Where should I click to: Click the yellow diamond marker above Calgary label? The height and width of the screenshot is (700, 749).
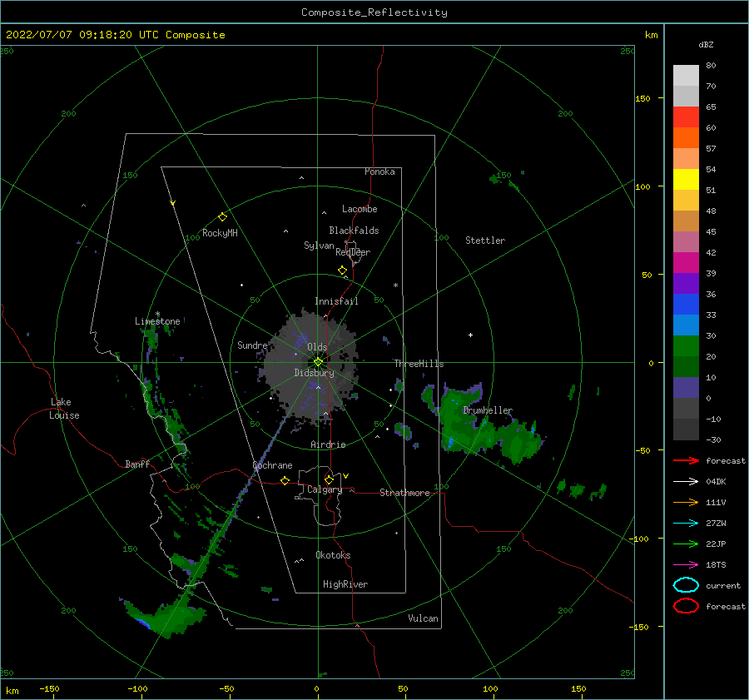click(329, 479)
